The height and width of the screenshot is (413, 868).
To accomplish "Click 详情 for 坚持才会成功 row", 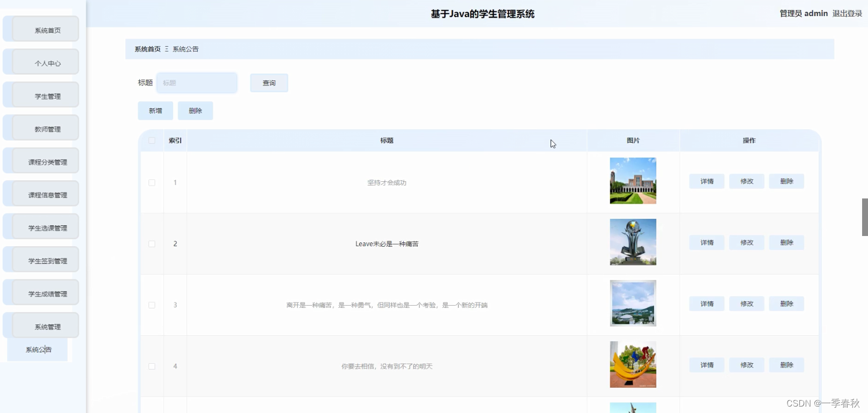I will (707, 181).
